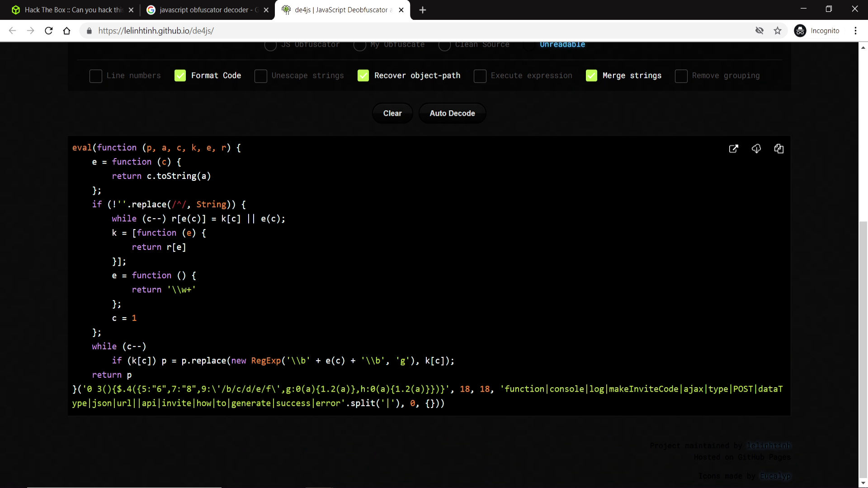This screenshot has width=868, height=488.
Task: Click the third-party cookies blocked eye icon
Action: [759, 31]
